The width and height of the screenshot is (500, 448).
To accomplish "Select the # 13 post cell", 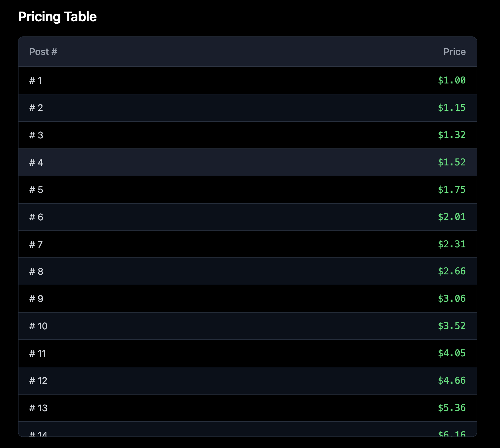I will [38, 408].
